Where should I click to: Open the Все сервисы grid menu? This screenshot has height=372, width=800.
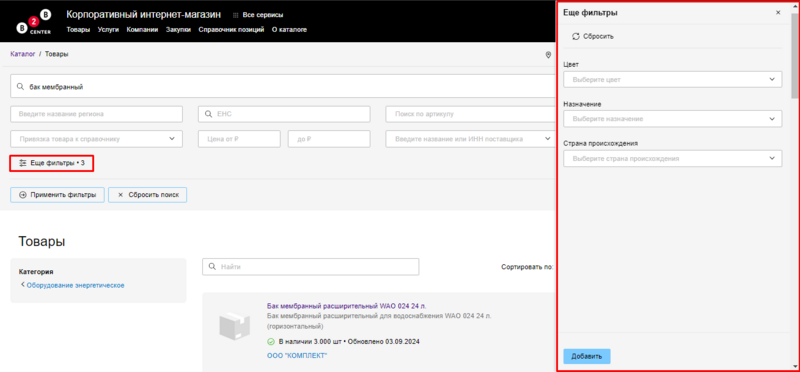point(258,15)
